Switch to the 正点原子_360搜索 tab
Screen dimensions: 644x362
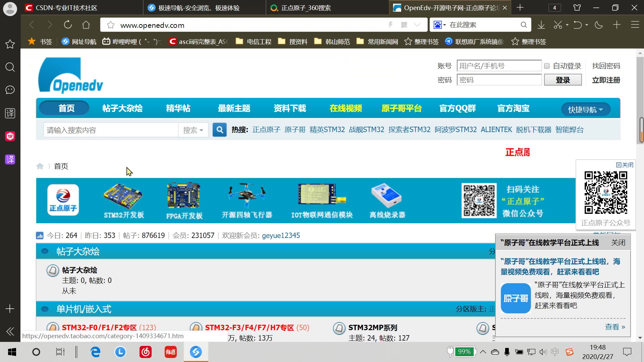[x=327, y=8]
